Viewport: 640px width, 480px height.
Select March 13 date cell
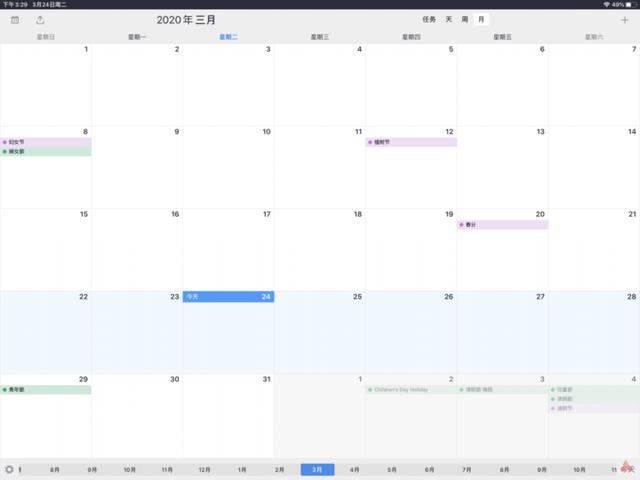tap(502, 167)
